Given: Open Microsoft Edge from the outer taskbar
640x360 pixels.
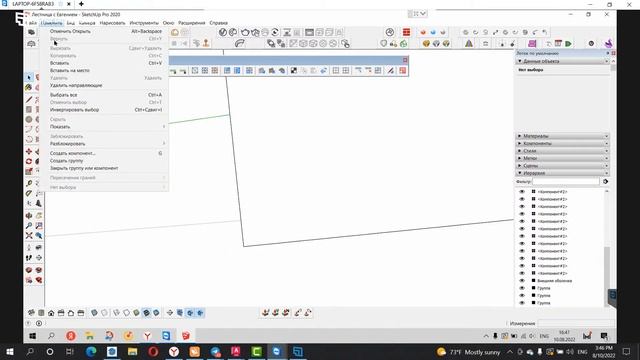Looking at the screenshot, I should coord(91,351).
